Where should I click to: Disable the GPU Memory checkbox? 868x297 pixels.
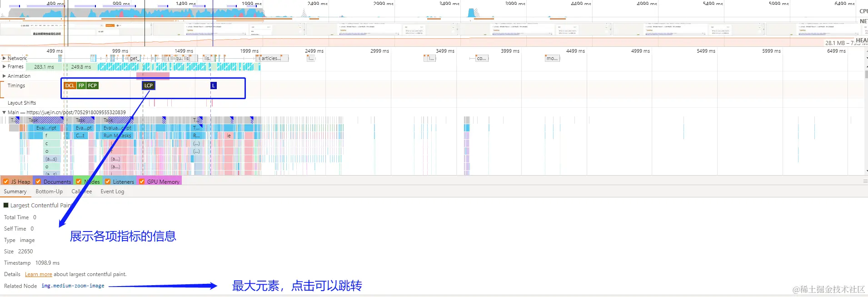[x=142, y=181]
